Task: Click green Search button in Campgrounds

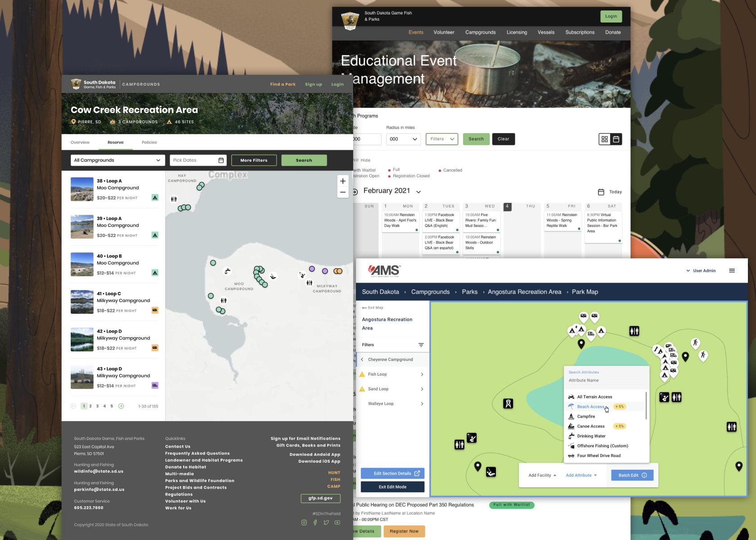Action: click(x=304, y=160)
